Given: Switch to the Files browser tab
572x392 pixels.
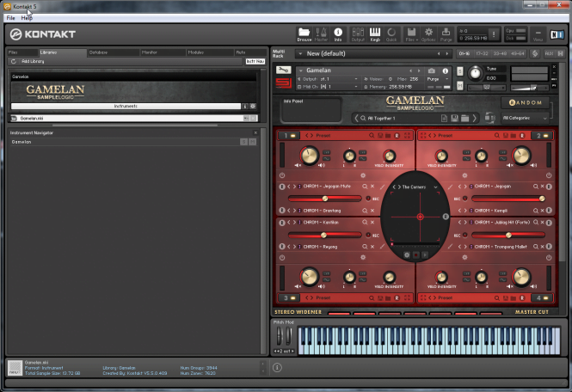Looking at the screenshot, I should click(22, 52).
